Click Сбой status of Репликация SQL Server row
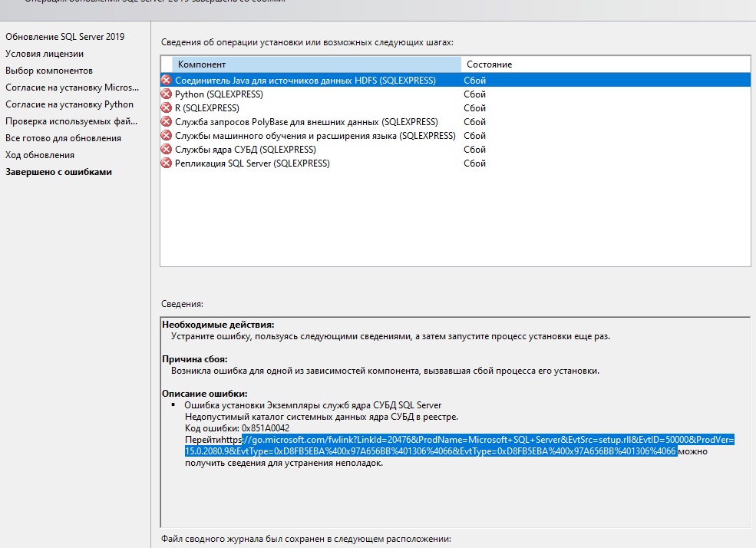Screen dimensions: 756x548 pyautogui.click(x=474, y=163)
